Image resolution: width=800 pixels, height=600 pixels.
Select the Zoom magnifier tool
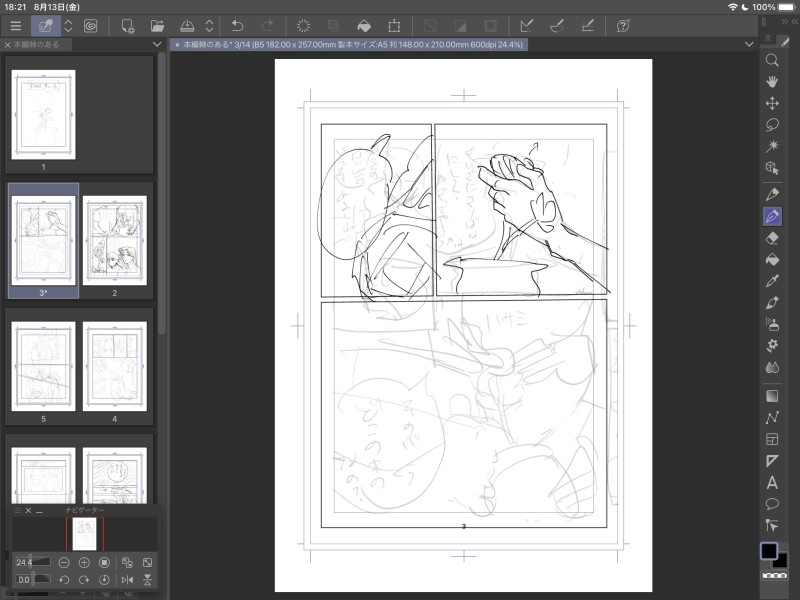[x=772, y=60]
